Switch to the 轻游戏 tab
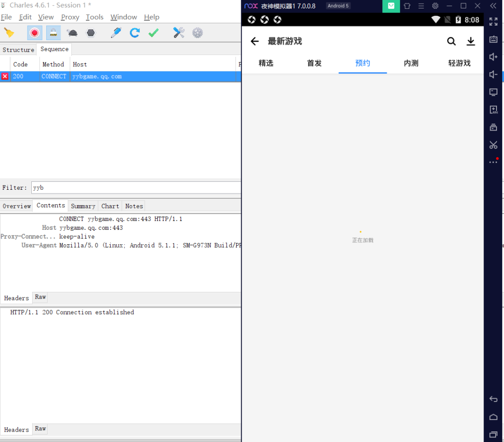The image size is (504, 442). point(459,63)
